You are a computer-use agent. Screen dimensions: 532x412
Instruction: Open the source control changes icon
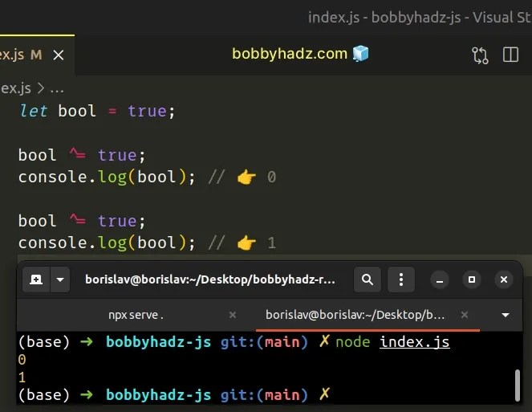[480, 55]
